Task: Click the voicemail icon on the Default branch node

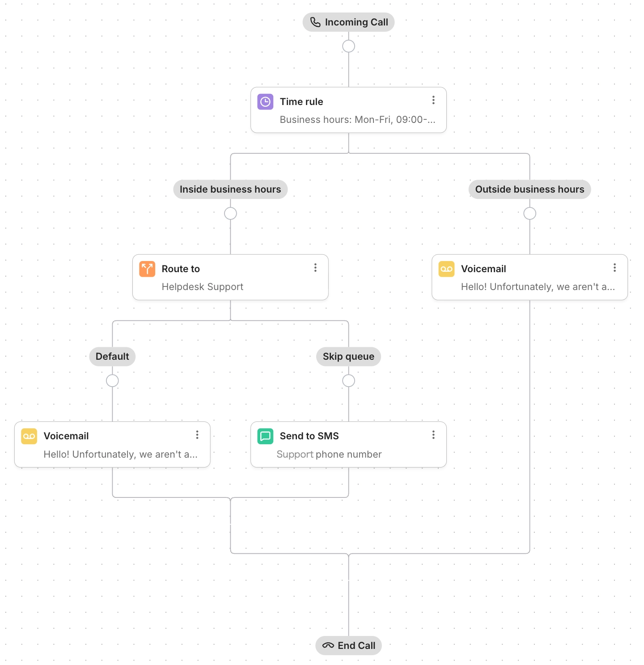Action: click(x=29, y=436)
